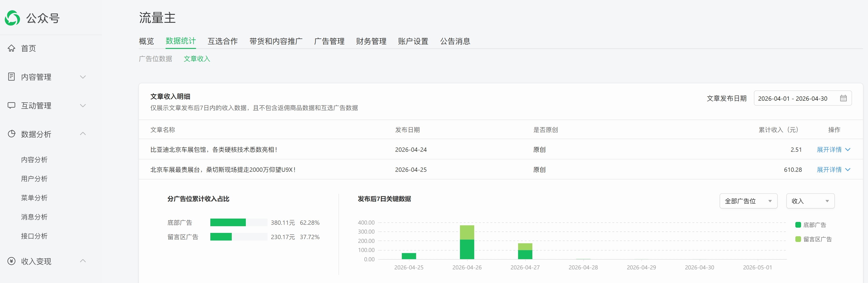Click the 2026-04-24 publish date cell
Screen dimensions: 868x283
(x=411, y=150)
